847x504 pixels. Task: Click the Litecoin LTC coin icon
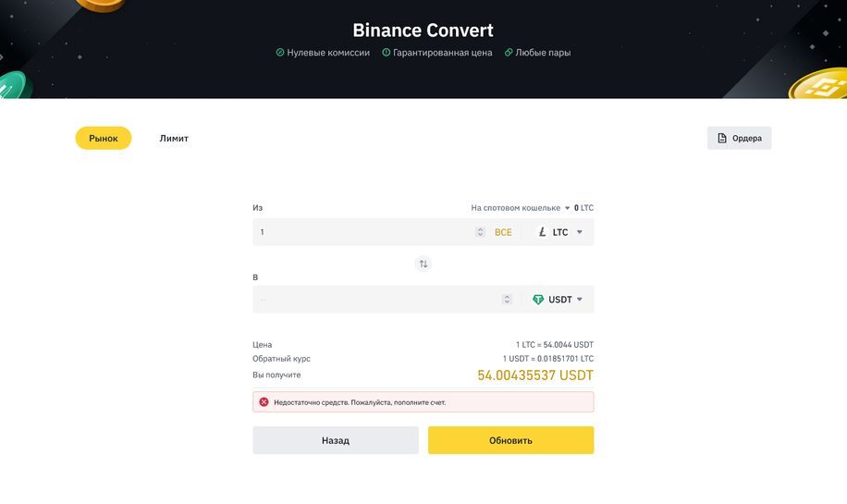tap(542, 232)
